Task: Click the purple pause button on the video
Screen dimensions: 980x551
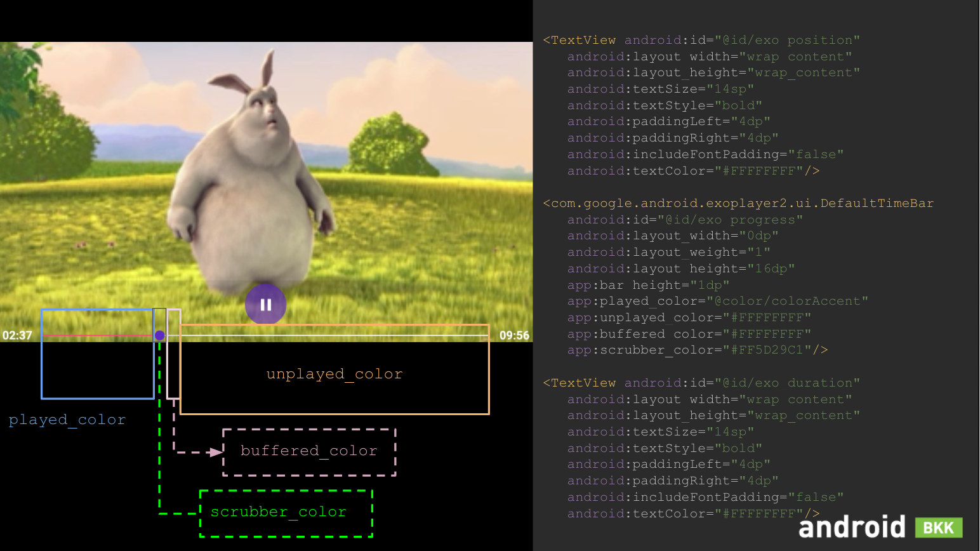Action: [265, 305]
